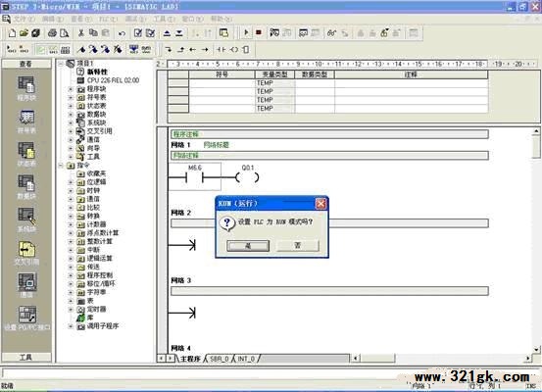This screenshot has width=542, height=392.
Task: Insert a box with the box icon
Action: tap(246, 50)
